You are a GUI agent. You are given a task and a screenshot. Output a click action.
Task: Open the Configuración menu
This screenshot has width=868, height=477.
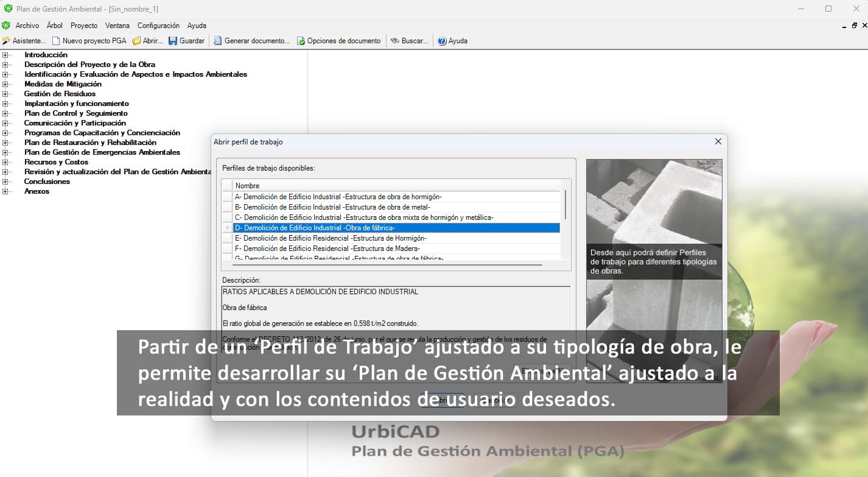158,26
